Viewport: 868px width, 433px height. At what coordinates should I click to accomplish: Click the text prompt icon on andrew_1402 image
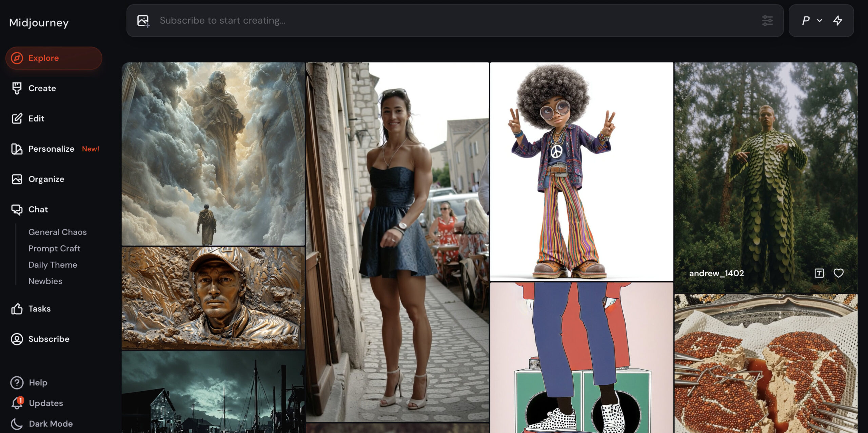pyautogui.click(x=819, y=273)
